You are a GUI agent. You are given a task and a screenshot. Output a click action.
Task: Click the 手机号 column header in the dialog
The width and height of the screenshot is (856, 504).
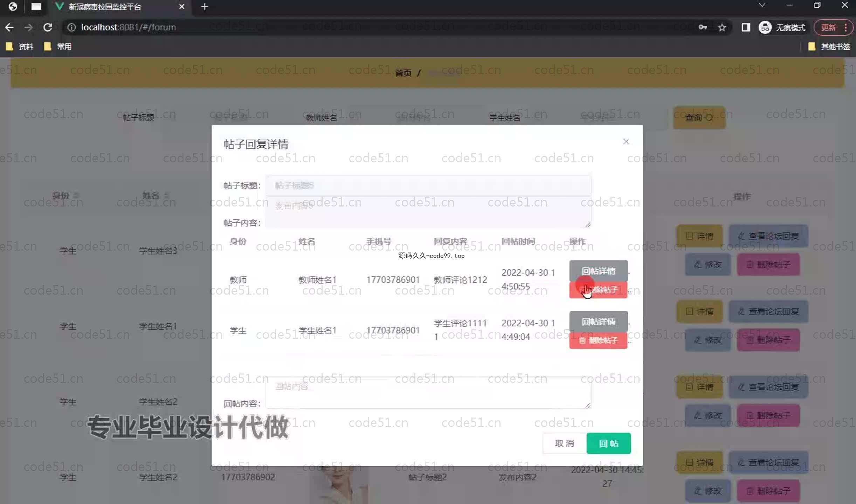coord(379,241)
